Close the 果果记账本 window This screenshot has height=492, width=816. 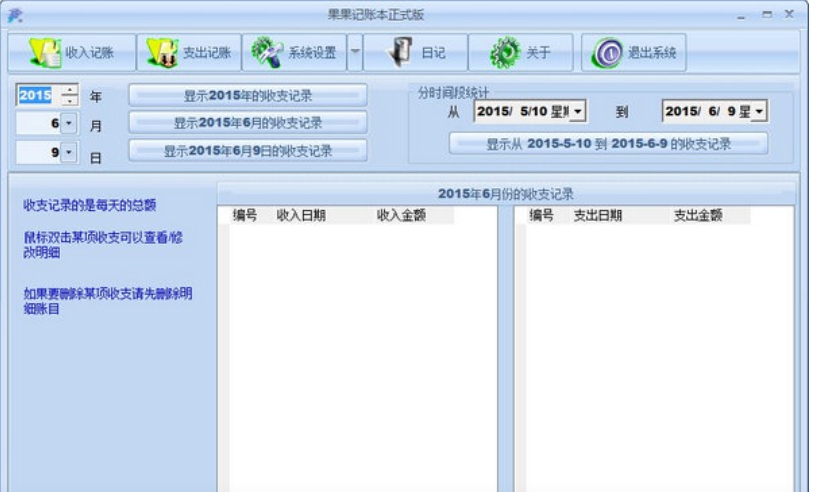point(789,14)
